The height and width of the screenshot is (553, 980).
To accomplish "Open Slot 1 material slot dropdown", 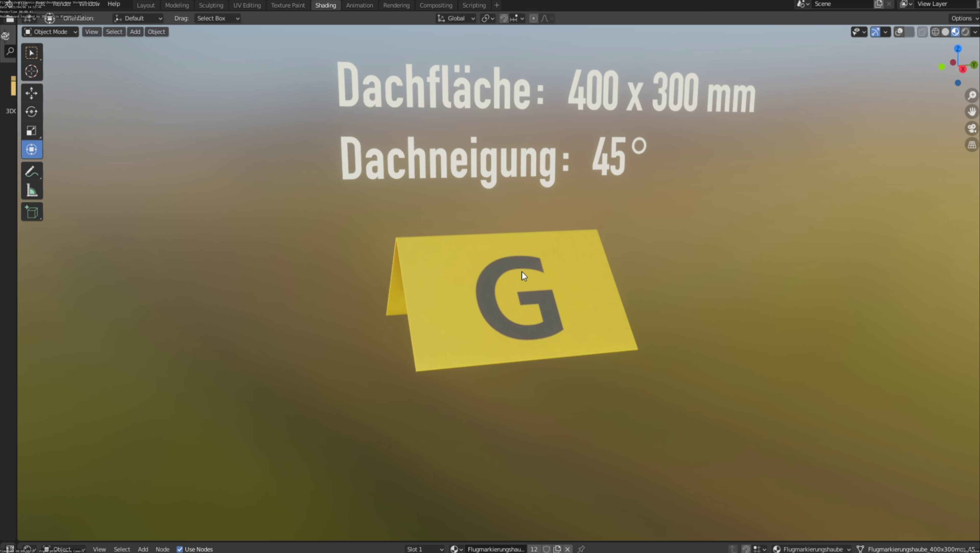I will (425, 549).
